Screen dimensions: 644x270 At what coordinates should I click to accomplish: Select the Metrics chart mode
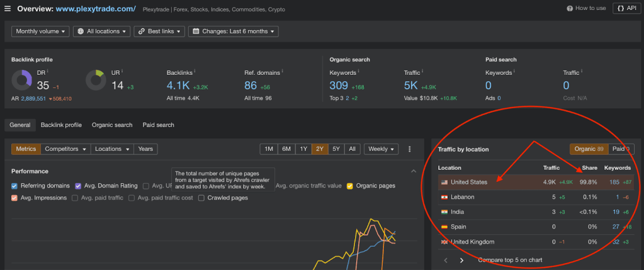(26, 149)
